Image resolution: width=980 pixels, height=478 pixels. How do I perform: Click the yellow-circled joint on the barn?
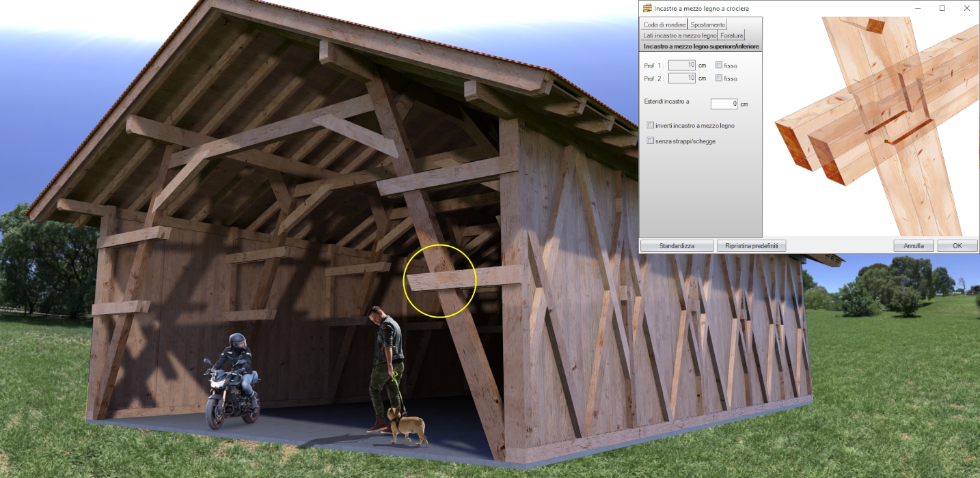pos(440,281)
